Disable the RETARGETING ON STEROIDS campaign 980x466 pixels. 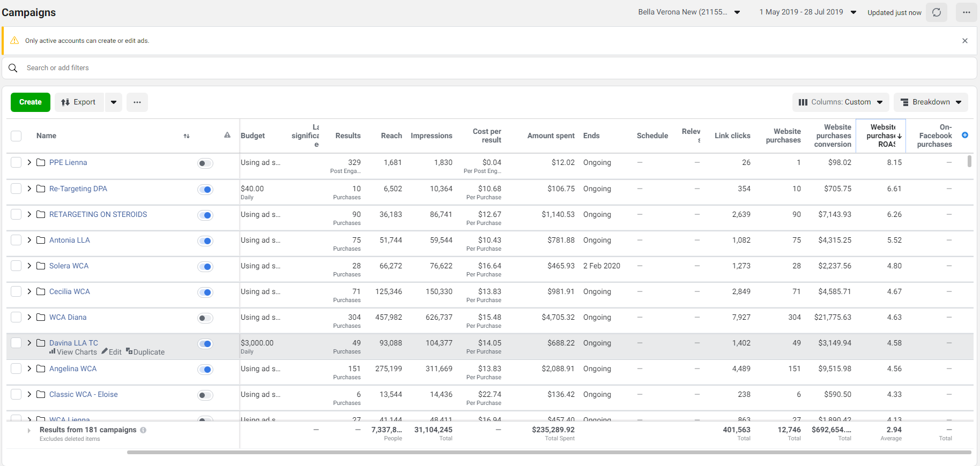coord(205,215)
